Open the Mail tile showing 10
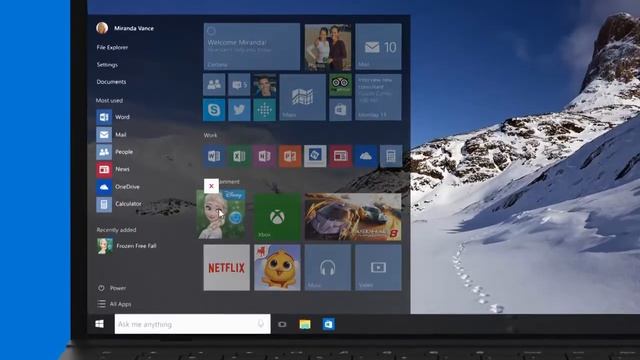640x360 pixels. tap(378, 47)
